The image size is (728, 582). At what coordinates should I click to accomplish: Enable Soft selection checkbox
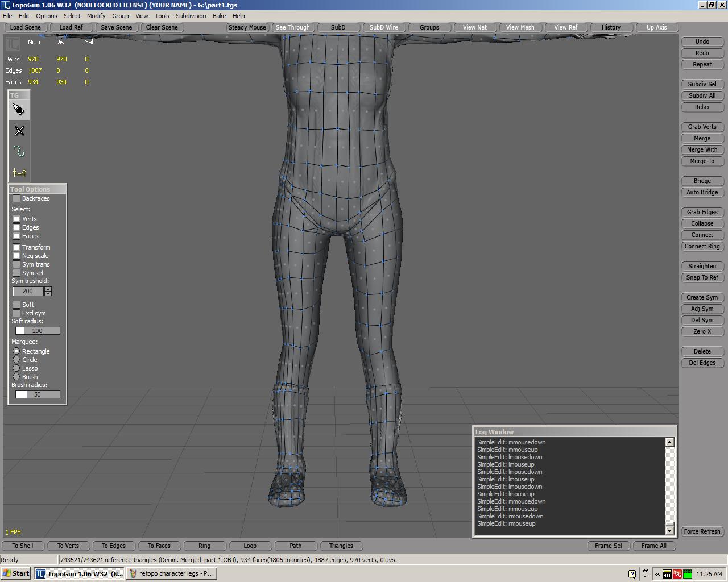[x=16, y=305]
